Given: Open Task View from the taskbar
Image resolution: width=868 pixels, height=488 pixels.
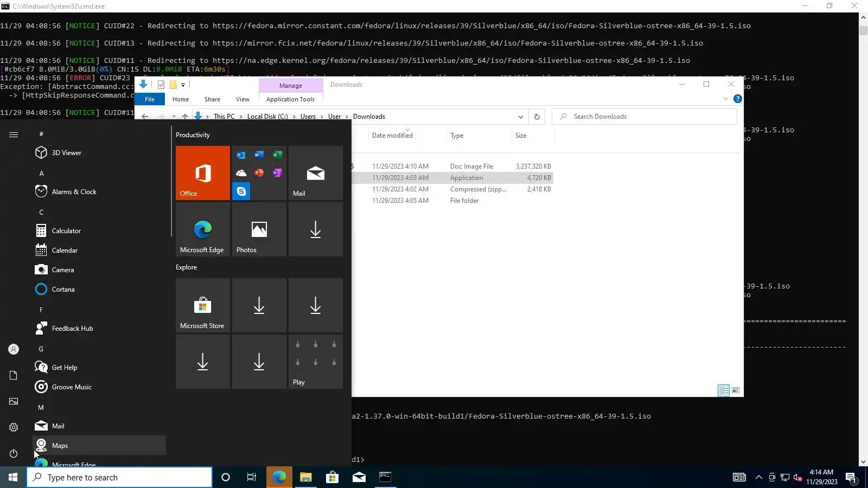Looking at the screenshot, I should point(252,477).
